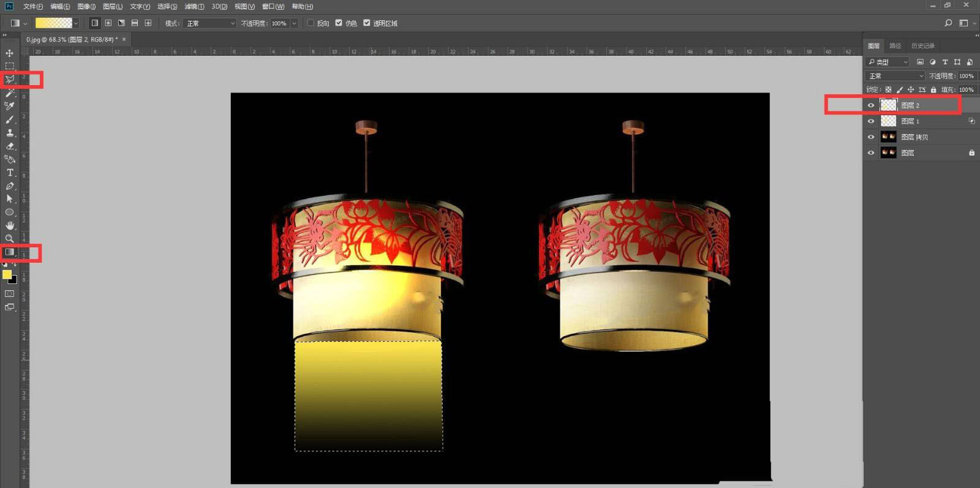The image size is (980, 488).
Task: Select the Zoom magnifier tool
Action: click(x=10, y=239)
